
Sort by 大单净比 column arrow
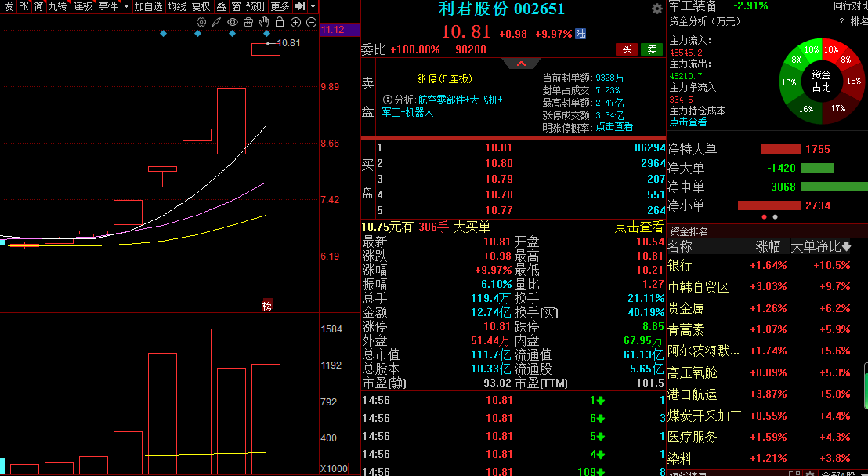point(847,246)
